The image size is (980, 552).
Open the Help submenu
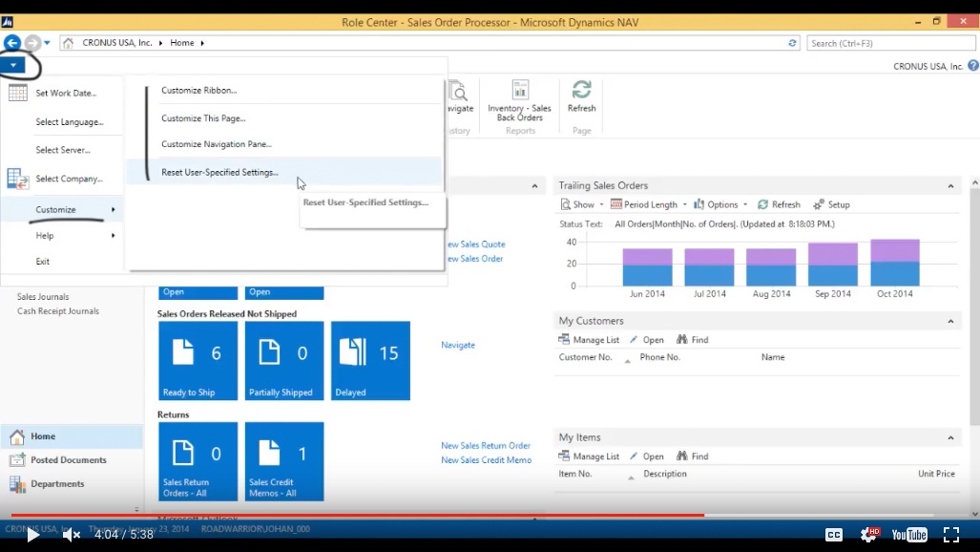click(x=62, y=235)
